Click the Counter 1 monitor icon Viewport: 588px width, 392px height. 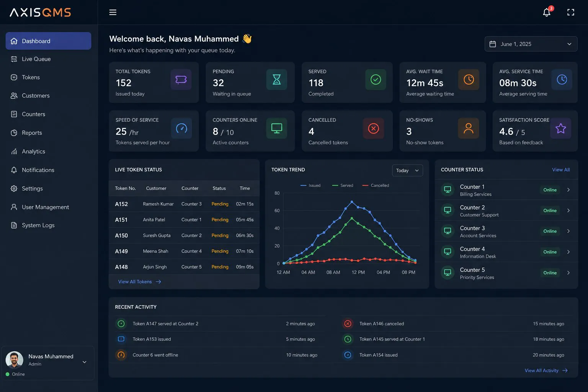(x=447, y=189)
